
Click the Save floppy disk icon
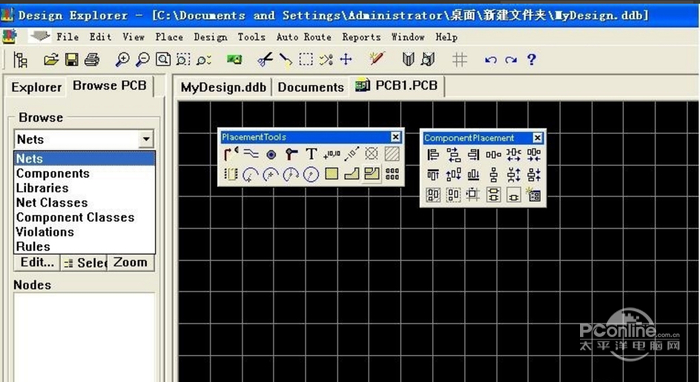point(71,59)
